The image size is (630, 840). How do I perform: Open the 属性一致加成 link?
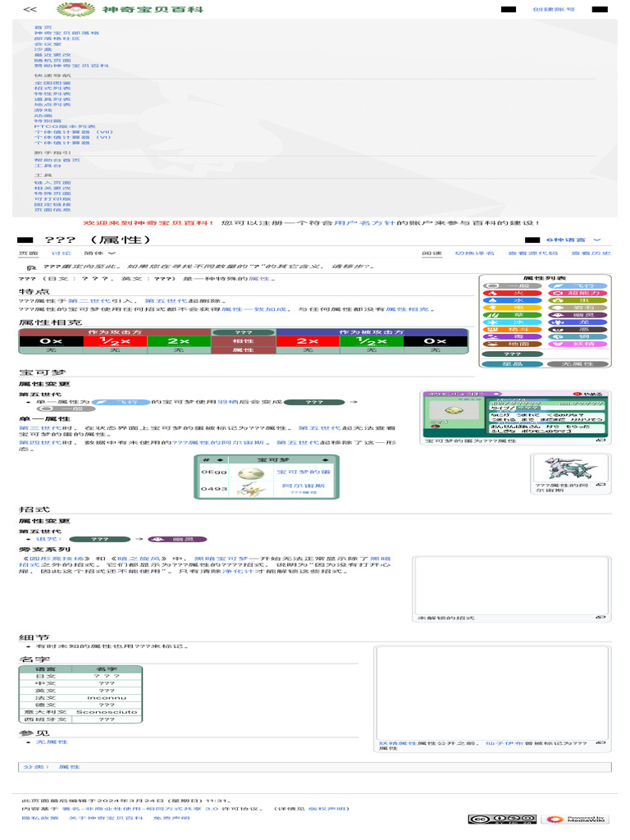click(256, 309)
